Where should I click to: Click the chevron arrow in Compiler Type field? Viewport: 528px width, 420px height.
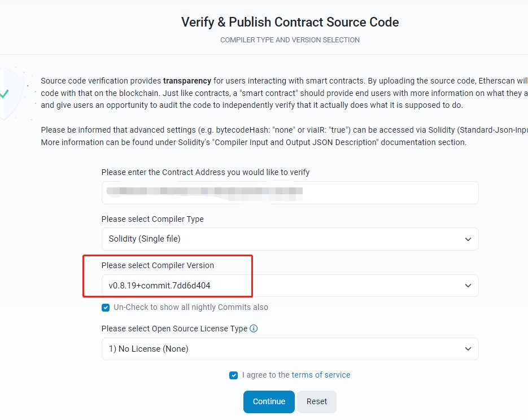click(468, 239)
